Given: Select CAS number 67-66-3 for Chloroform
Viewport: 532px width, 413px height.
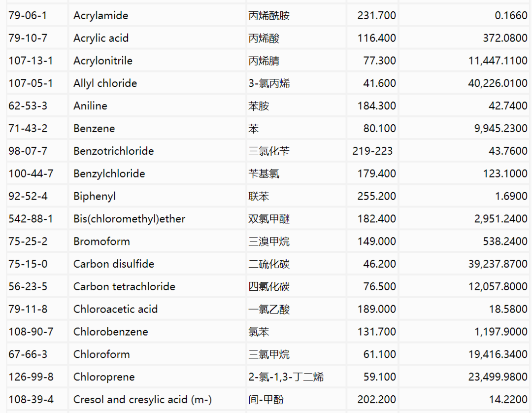Looking at the screenshot, I should (28, 355).
